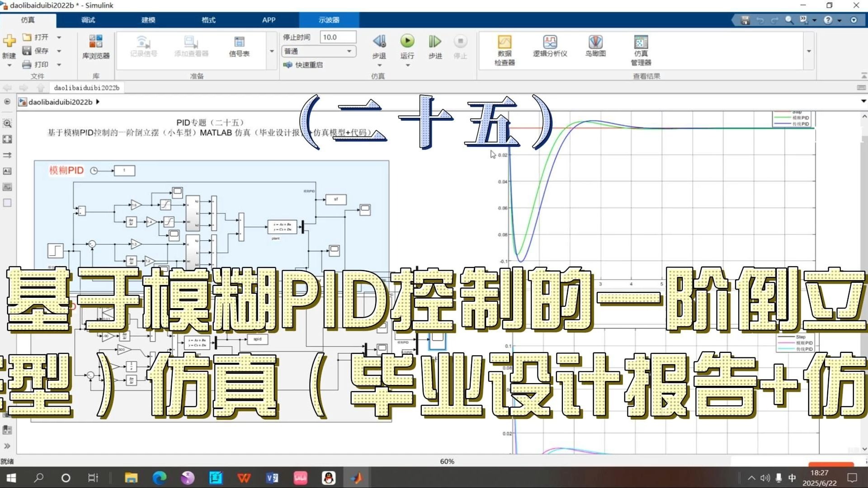Open the Microsoft Edge taskbar icon

pos(159,478)
